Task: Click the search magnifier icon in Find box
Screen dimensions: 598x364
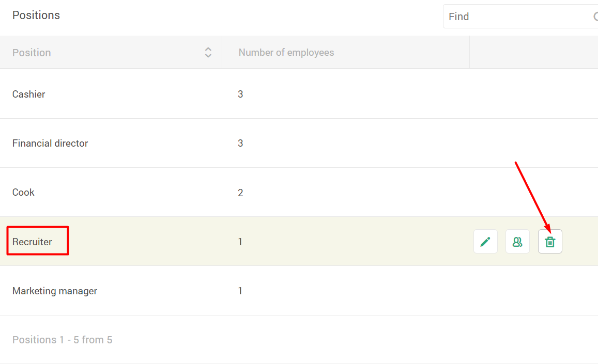Action: [x=595, y=17]
